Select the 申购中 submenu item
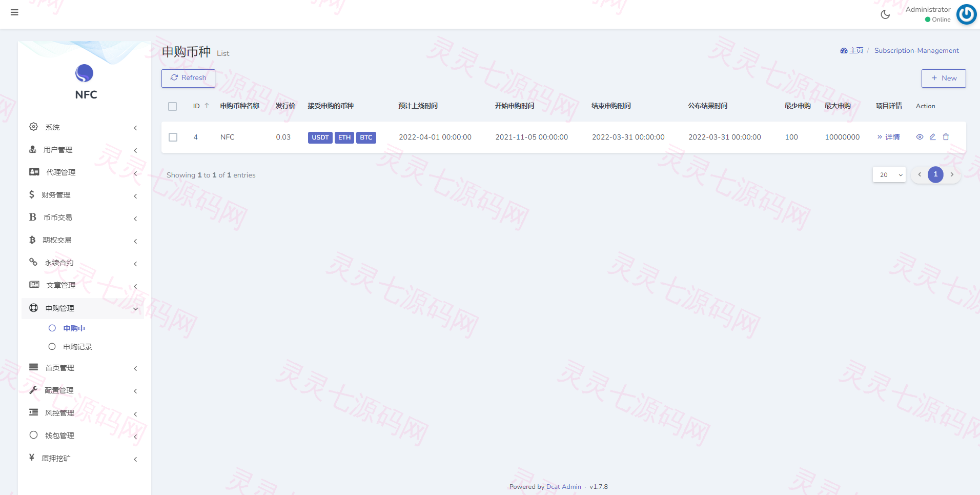 (x=74, y=328)
